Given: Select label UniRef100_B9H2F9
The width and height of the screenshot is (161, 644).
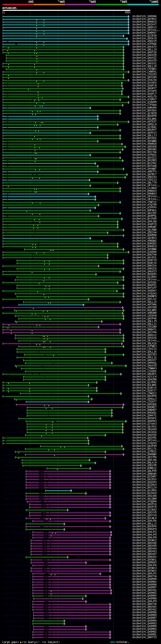Looking at the screenshot, I should [x=144, y=529].
